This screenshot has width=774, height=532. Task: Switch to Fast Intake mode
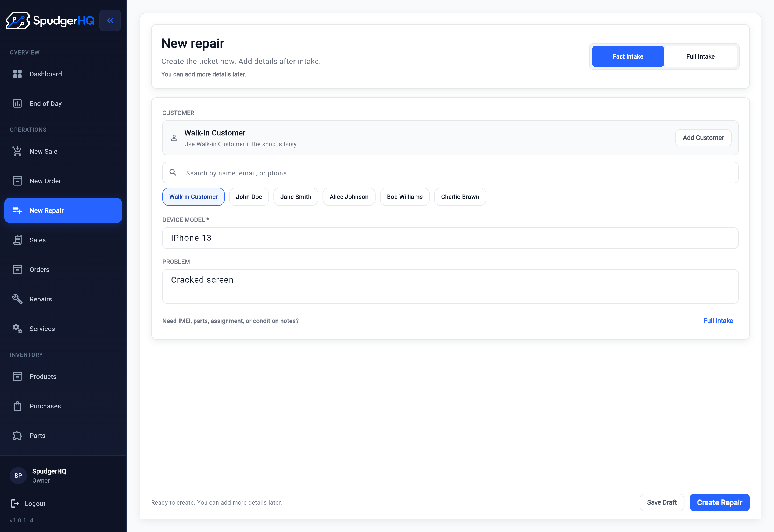[x=628, y=56]
